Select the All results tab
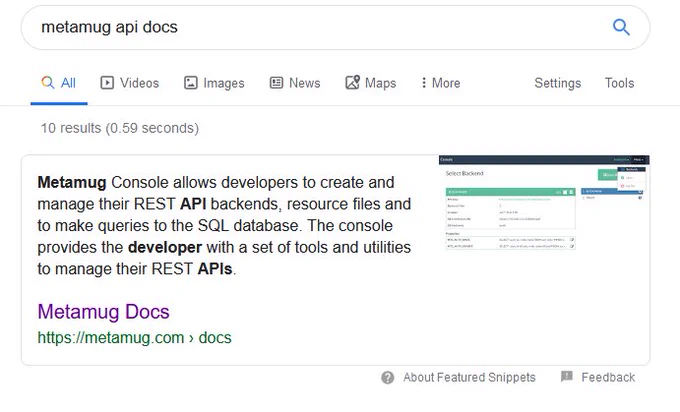 pos(59,83)
